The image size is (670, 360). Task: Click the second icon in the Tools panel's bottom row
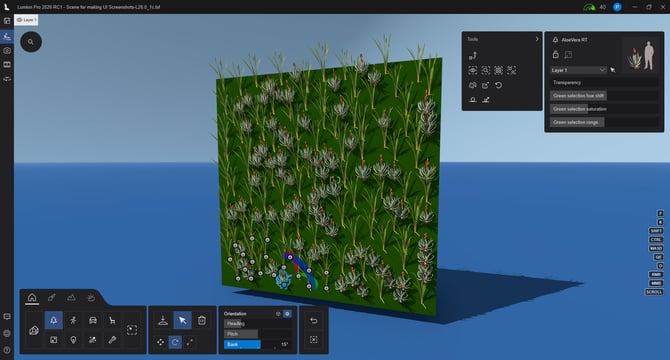click(x=486, y=100)
